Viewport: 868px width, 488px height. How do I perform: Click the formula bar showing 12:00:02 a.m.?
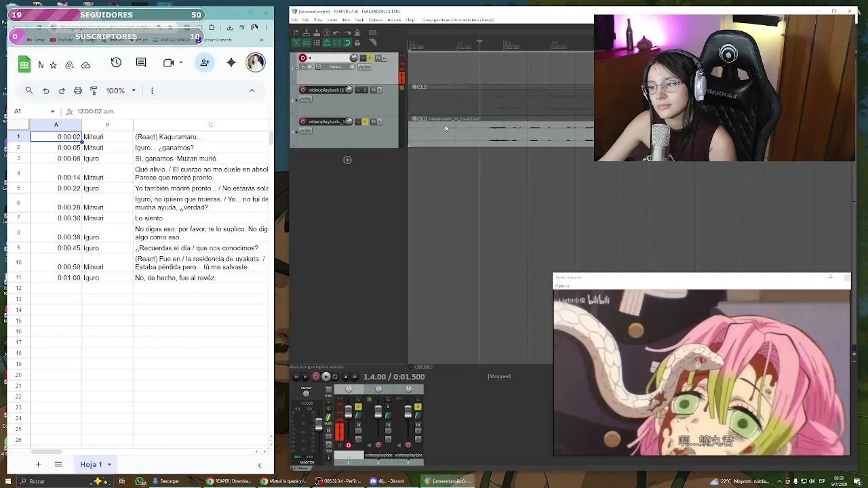coord(170,111)
